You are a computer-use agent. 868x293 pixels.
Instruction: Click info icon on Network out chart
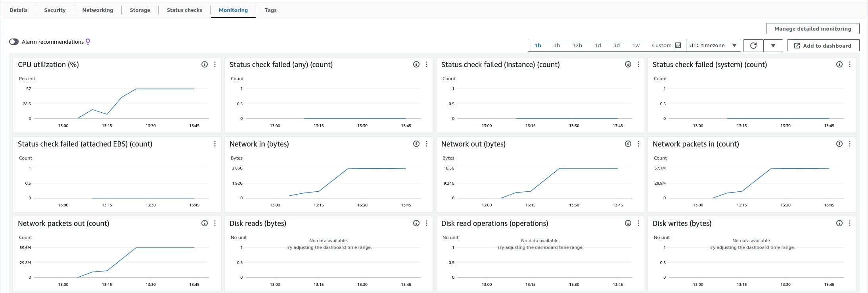628,144
